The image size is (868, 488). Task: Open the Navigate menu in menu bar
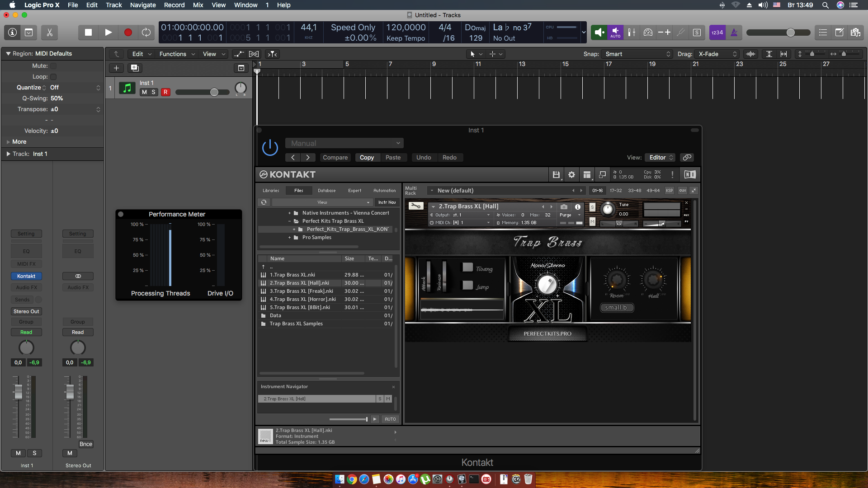[143, 5]
